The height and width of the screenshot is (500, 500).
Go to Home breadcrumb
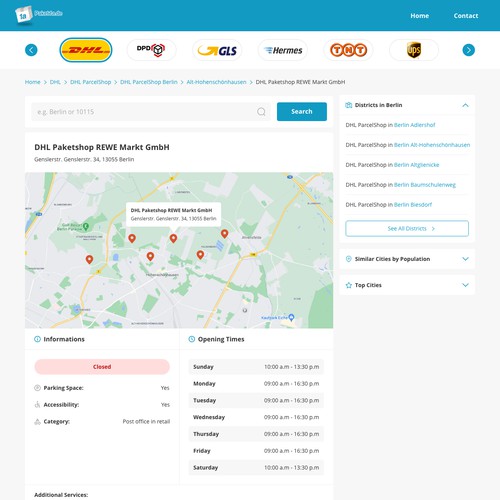pyautogui.click(x=32, y=82)
